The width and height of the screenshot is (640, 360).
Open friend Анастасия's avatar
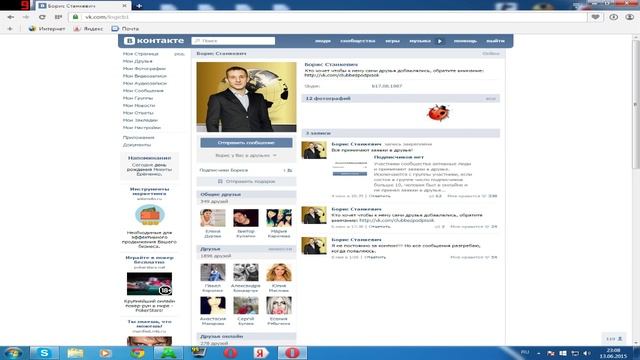coord(213,305)
